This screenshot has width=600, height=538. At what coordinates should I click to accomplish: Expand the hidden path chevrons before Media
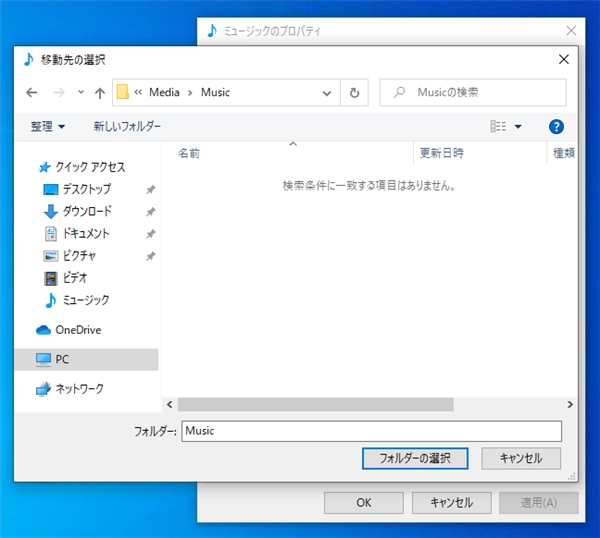[138, 92]
